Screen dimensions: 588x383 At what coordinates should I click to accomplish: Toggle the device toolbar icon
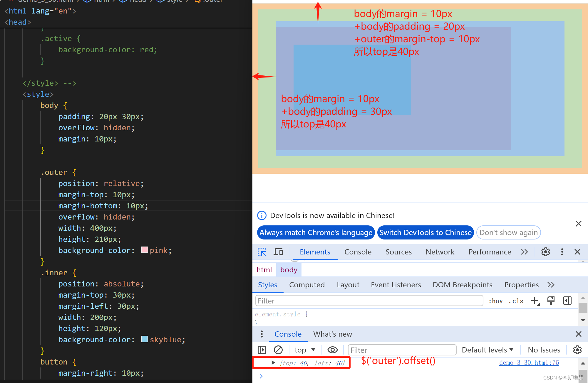point(278,252)
